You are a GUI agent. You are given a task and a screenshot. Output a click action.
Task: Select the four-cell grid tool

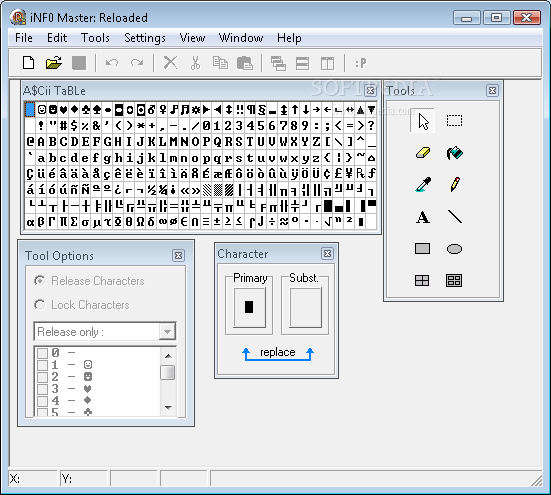pyautogui.click(x=422, y=280)
